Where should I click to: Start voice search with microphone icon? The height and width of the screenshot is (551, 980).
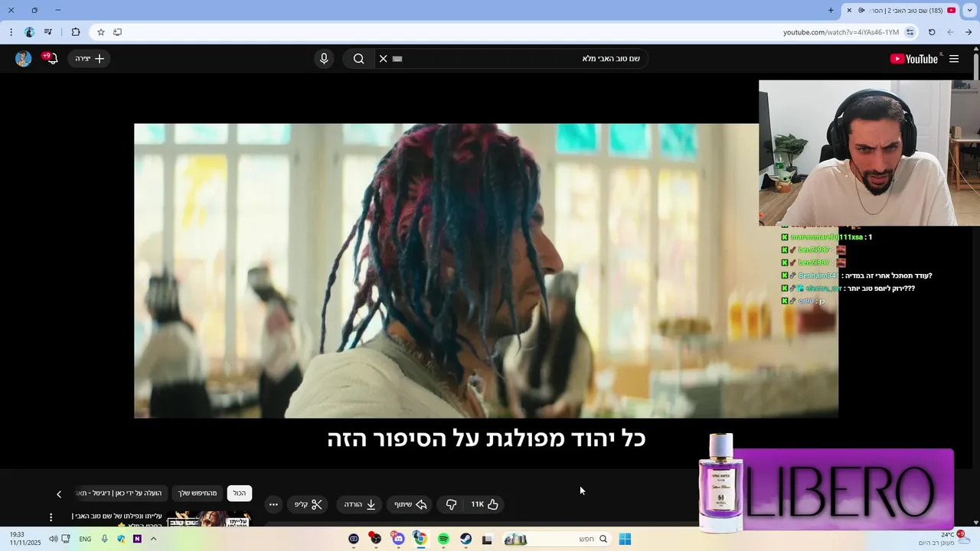(x=324, y=59)
